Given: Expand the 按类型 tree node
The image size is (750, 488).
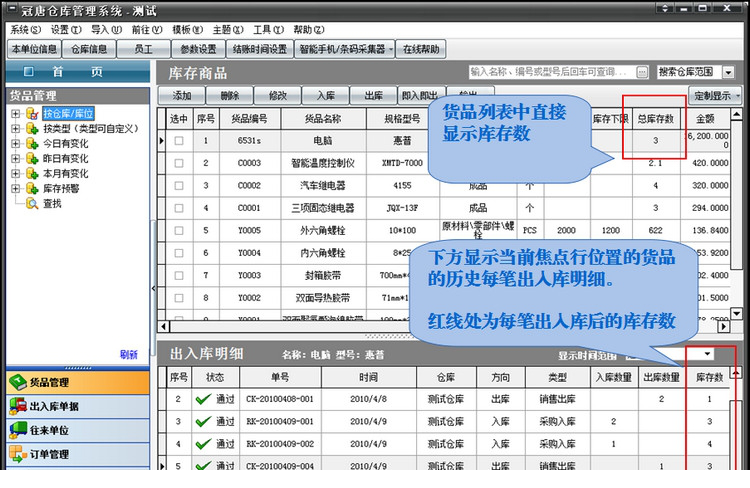Looking at the screenshot, I should (x=16, y=129).
